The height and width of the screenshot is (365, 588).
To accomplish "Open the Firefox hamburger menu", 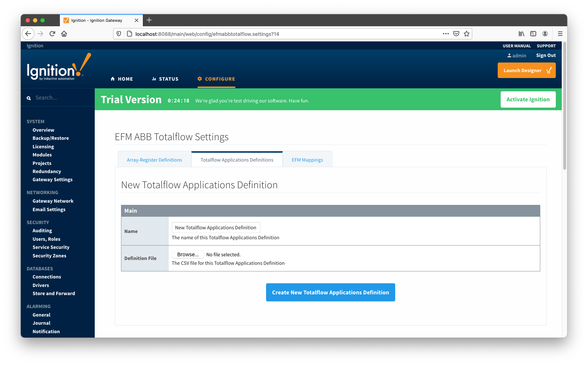I will tap(560, 34).
